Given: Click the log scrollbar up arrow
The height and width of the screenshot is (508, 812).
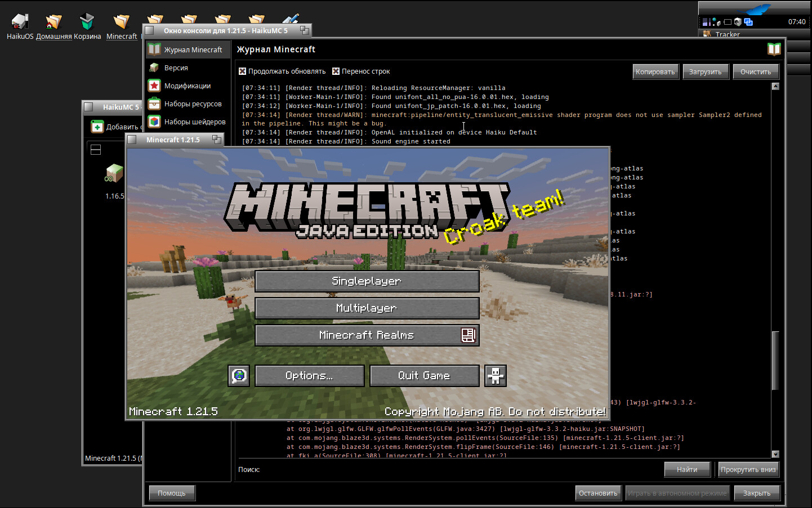Looking at the screenshot, I should click(775, 87).
